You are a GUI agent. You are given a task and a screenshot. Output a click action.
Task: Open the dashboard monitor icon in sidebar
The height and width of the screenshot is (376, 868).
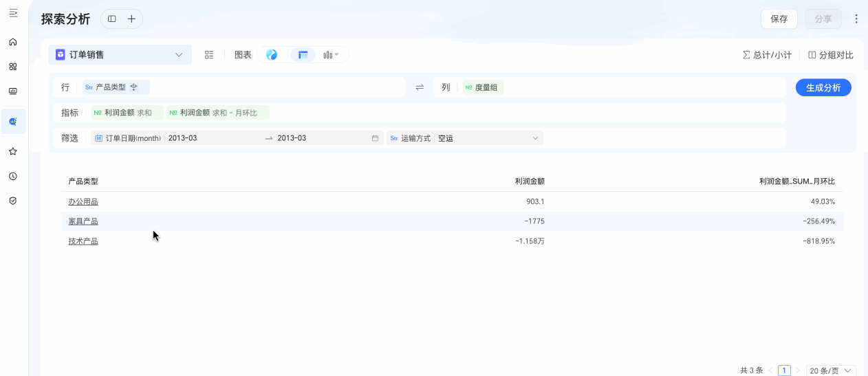(x=13, y=91)
